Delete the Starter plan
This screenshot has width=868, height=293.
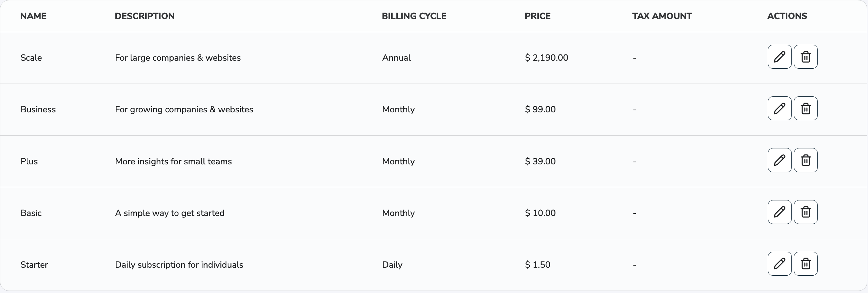tap(806, 264)
